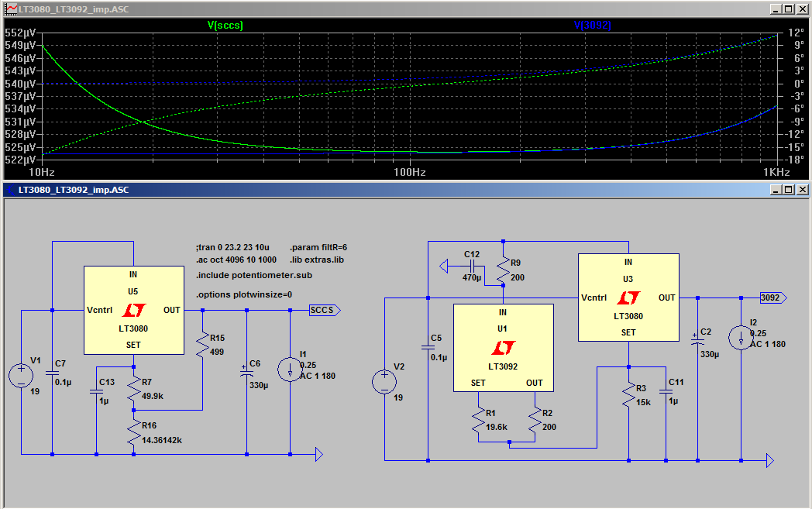Select the ;tran 0 23.2 23 10u directive
This screenshot has height=509, width=812.
click(232, 247)
